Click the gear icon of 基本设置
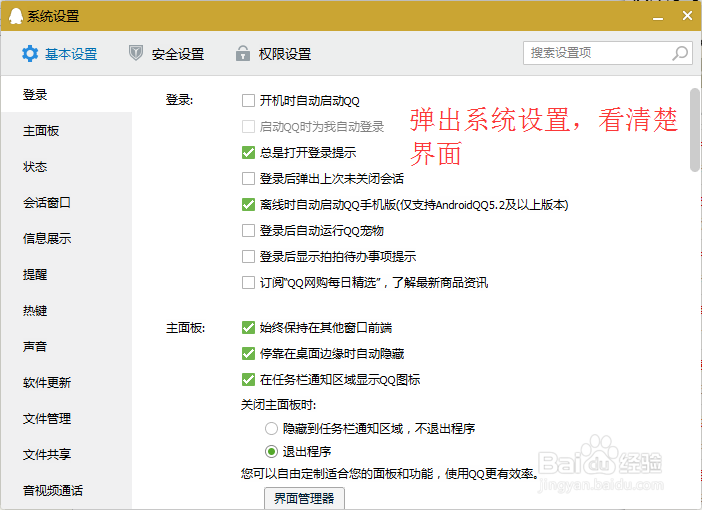The image size is (702, 510). (30, 54)
